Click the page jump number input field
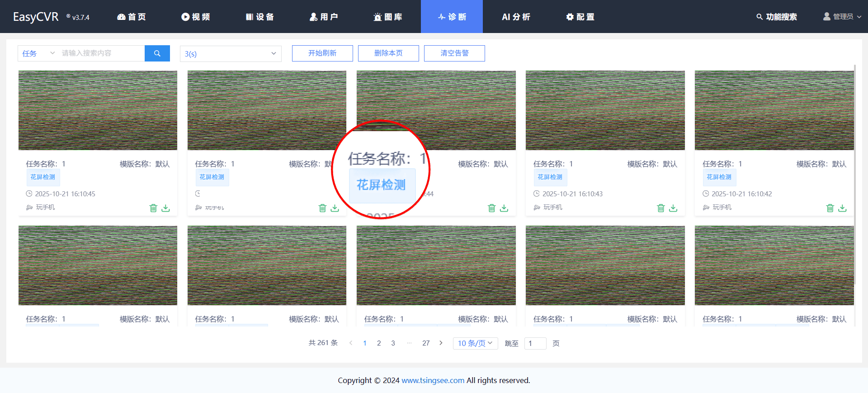 point(535,343)
